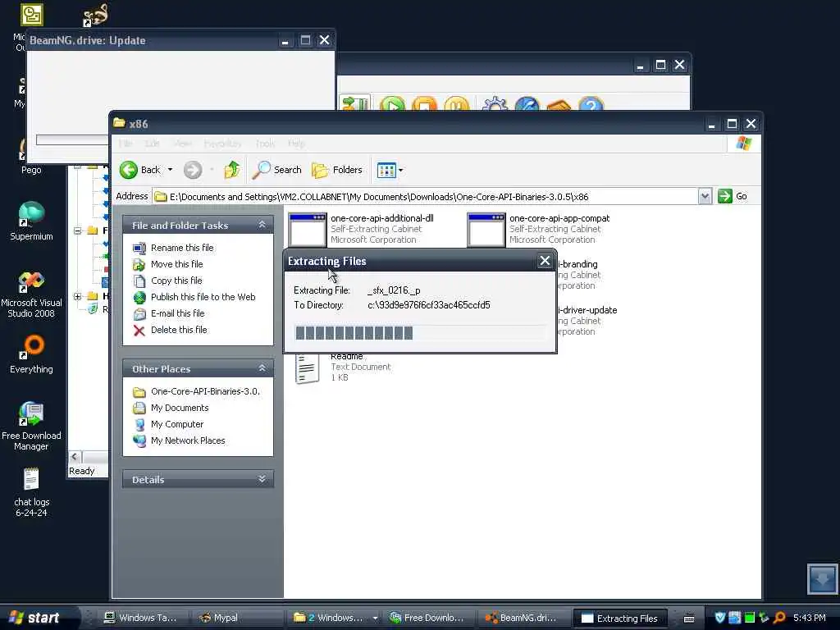Expand the Address bar dropdown
Image resolution: width=840 pixels, height=630 pixels.
pyautogui.click(x=705, y=197)
